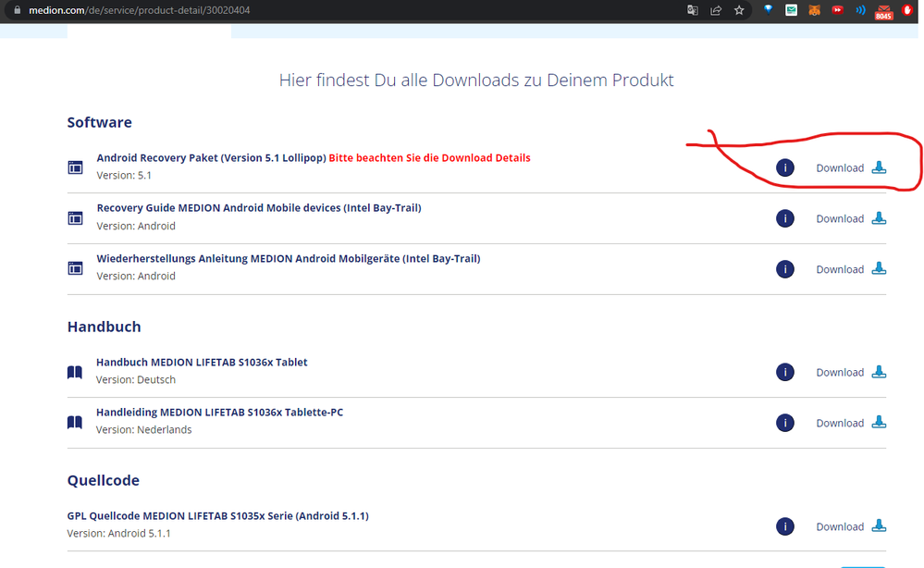This screenshot has height=568, width=924.
Task: Click the blue diamond extension icon
Action: [x=768, y=10]
